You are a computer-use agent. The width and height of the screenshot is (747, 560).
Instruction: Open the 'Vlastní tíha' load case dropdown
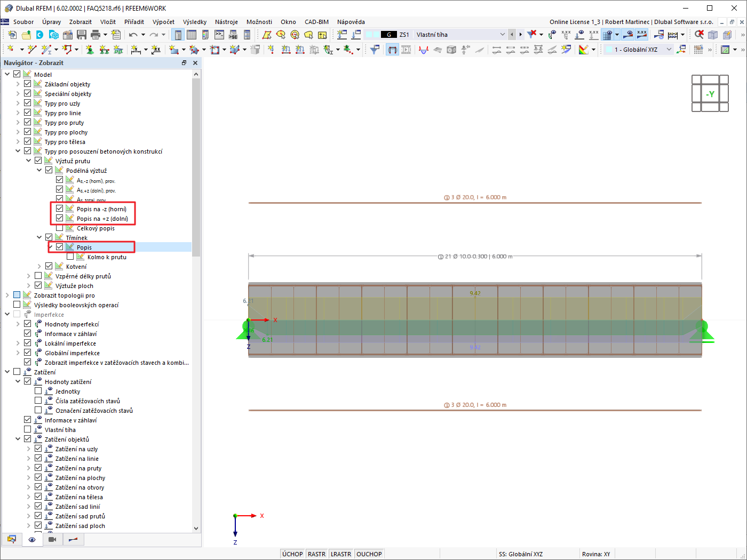coord(502,34)
